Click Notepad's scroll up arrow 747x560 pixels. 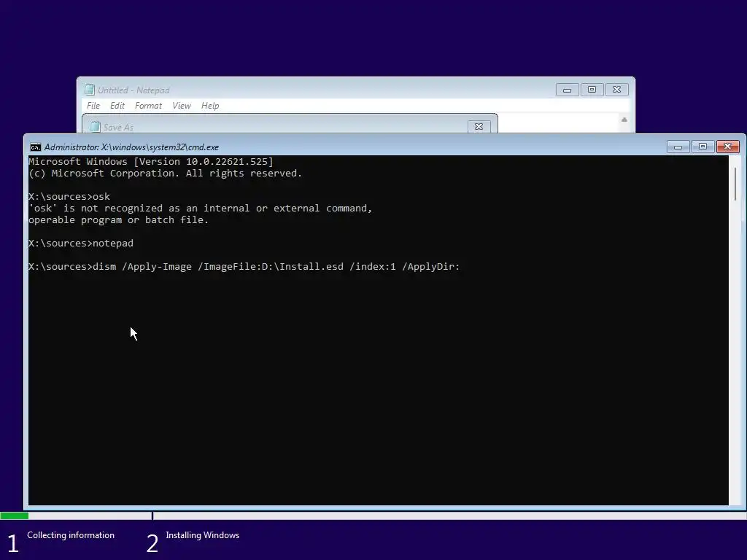[x=624, y=120]
